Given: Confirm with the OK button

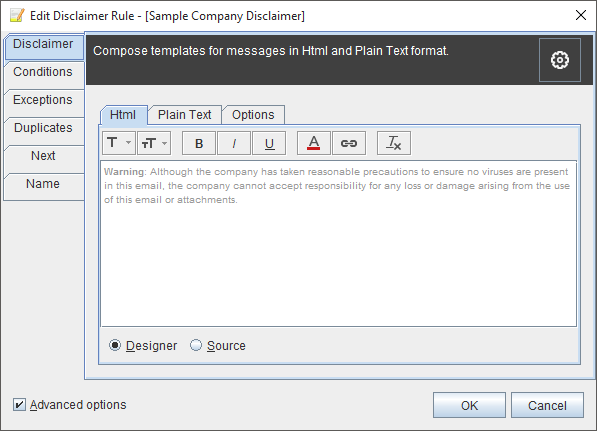Looking at the screenshot, I should pyautogui.click(x=469, y=405).
